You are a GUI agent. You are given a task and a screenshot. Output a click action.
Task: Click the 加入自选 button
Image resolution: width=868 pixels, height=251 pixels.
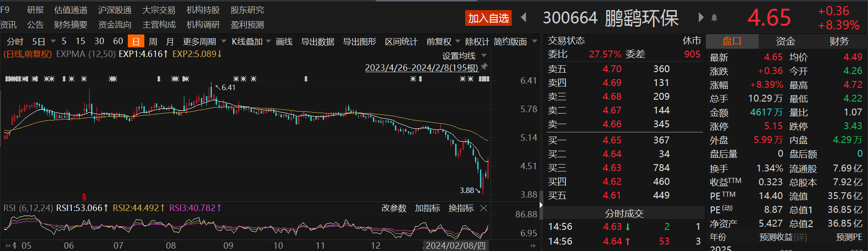pos(488,18)
